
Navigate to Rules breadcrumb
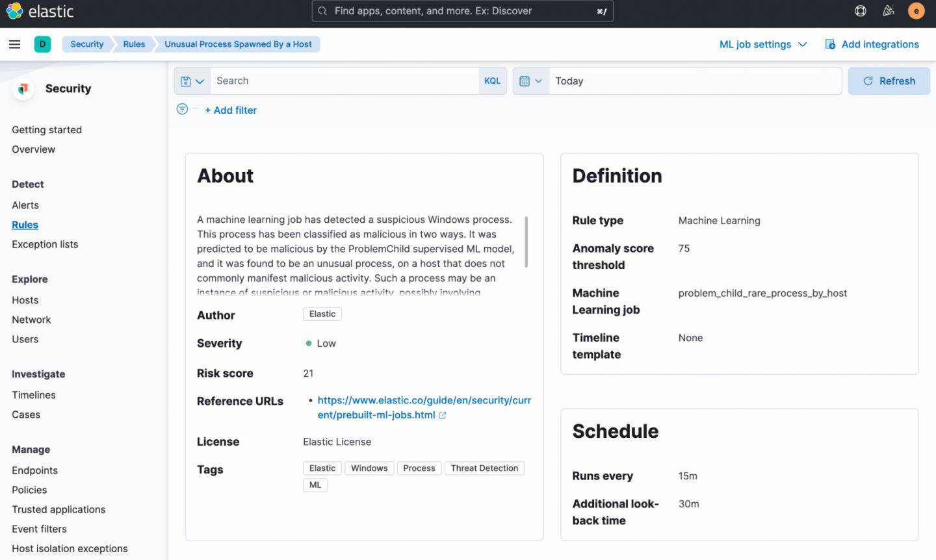click(x=134, y=44)
